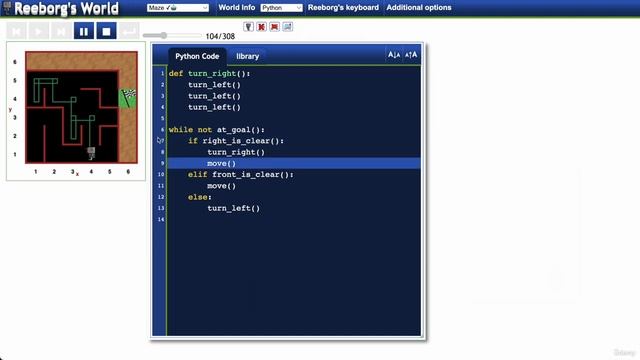Click the 'if right_is_clear():' line

236,141
